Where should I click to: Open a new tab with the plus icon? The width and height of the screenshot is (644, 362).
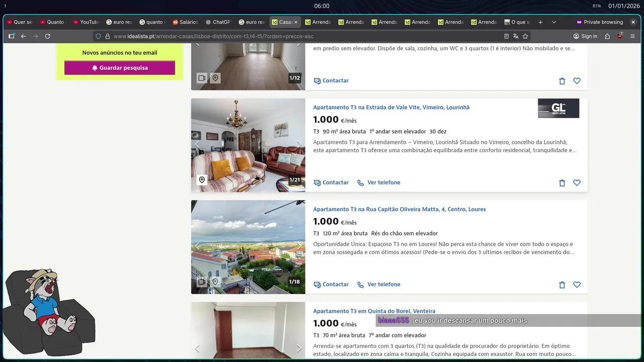pos(540,22)
